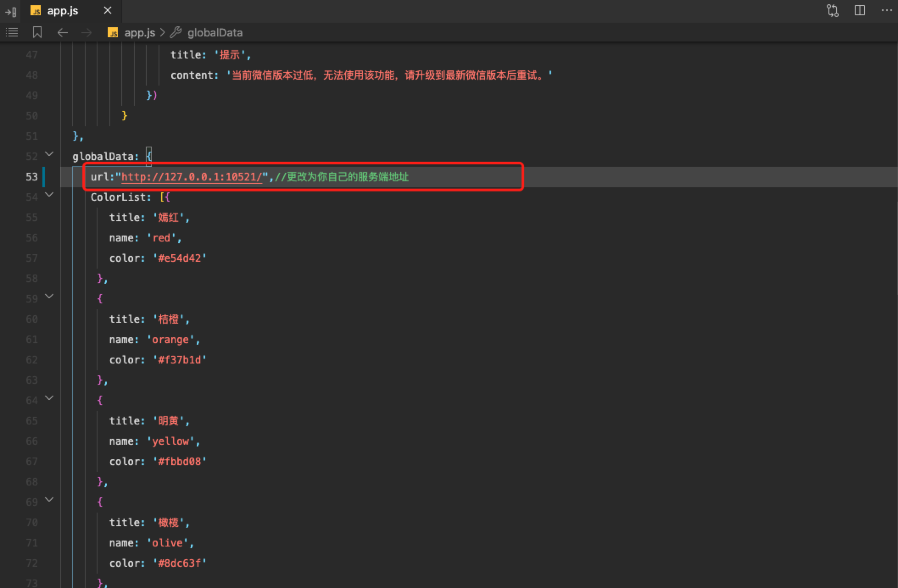Click the bookmark icon in breadcrumb bar
Image resolution: width=898 pixels, height=588 pixels.
point(37,32)
